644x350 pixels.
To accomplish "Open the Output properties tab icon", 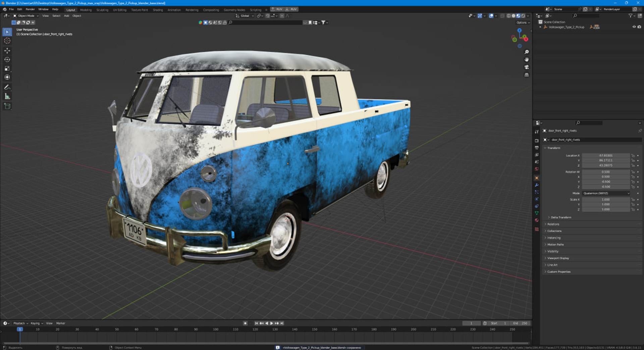I will tap(537, 148).
